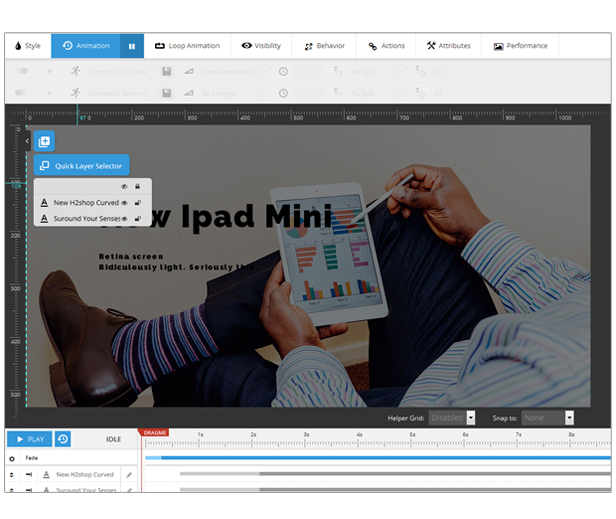This screenshot has height=519, width=616.
Task: Toggle the LettersFlyInFromB row switch
Action: pyautogui.click(x=22, y=71)
